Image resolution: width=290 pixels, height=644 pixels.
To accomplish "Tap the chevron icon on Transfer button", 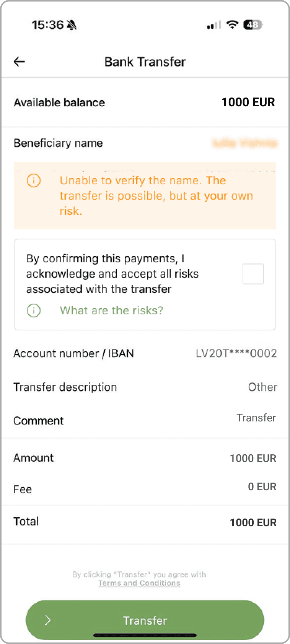I will (48, 620).
